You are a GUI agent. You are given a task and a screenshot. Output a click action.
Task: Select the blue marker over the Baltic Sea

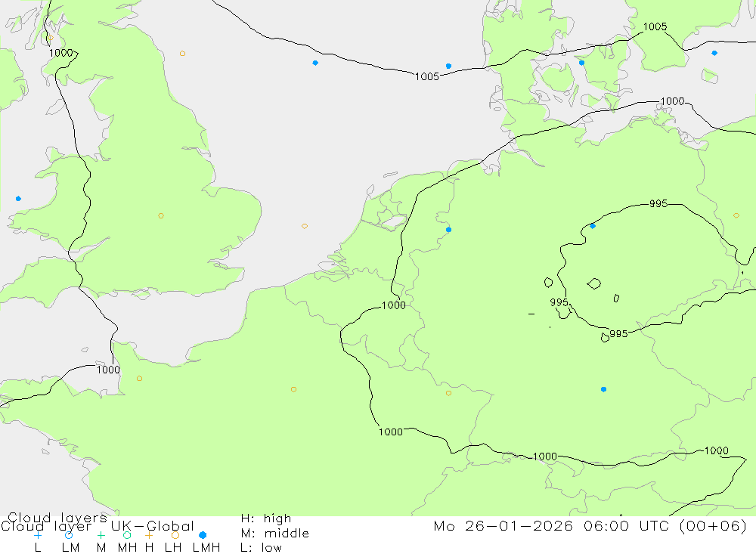[714, 53]
